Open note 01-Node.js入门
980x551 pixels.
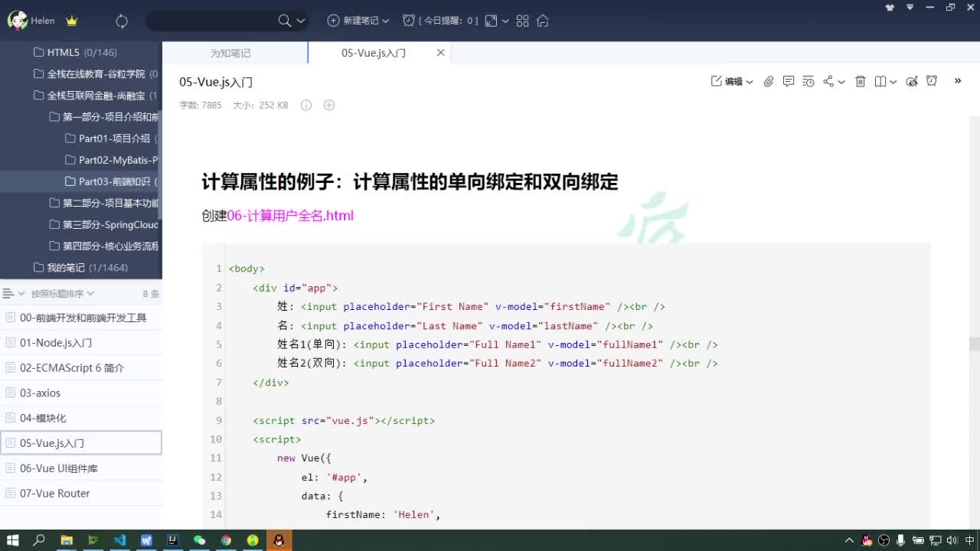pos(81,343)
